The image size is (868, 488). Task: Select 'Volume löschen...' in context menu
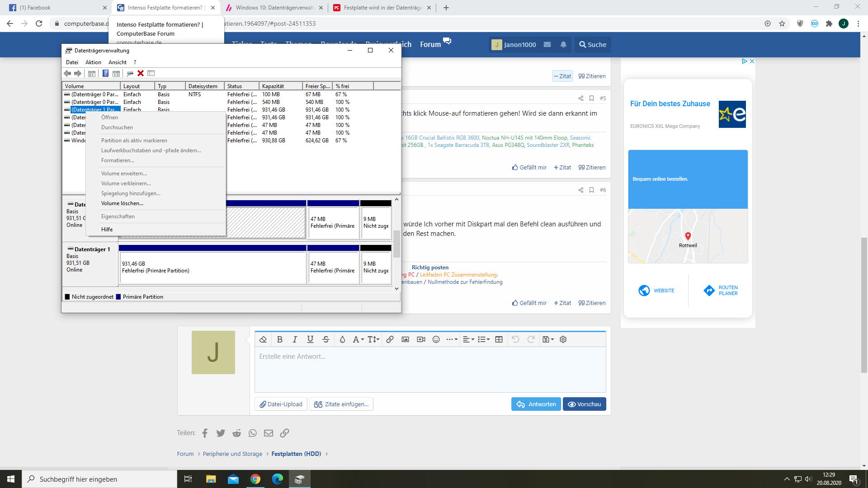pos(122,203)
